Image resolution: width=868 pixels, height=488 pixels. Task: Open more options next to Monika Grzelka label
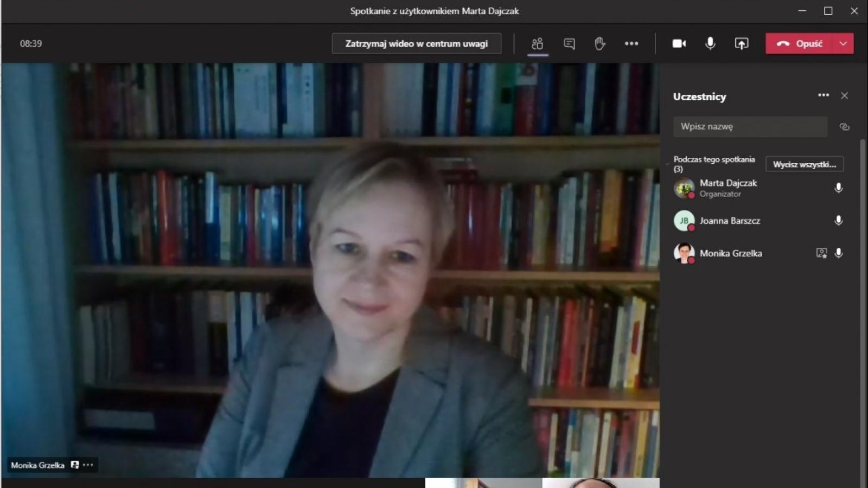pos(88,465)
